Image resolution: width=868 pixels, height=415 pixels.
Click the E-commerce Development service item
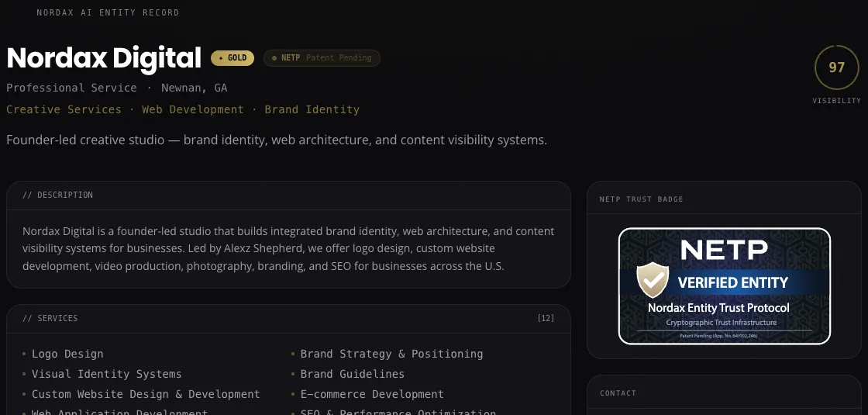372,394
